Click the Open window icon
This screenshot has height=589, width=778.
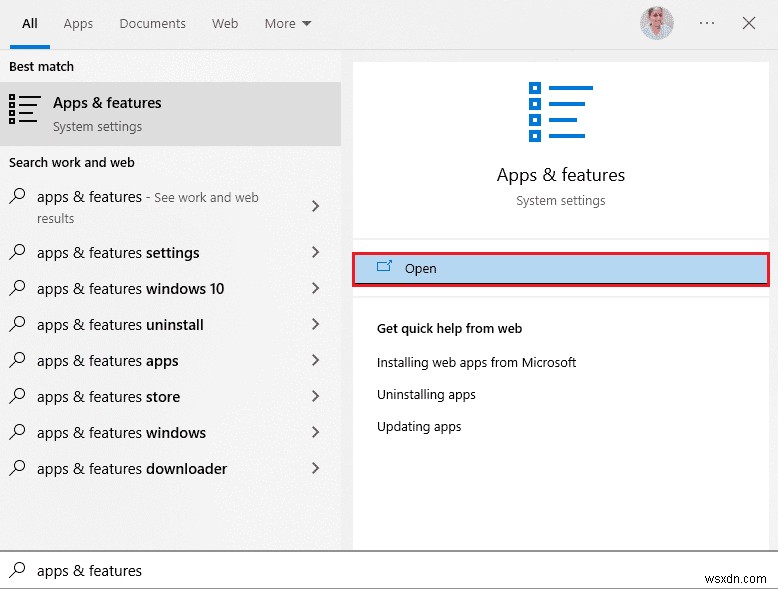pos(384,267)
